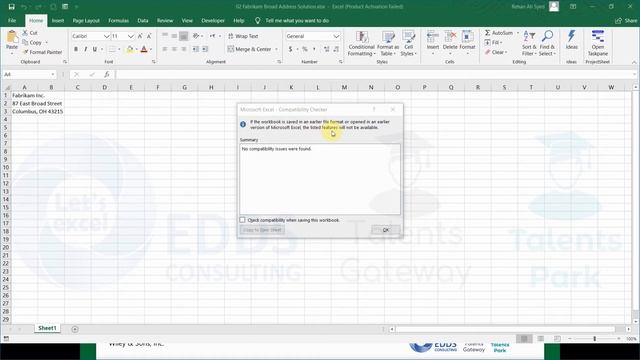Open Cell Styles gallery
The width and height of the screenshot is (640, 360).
[408, 43]
